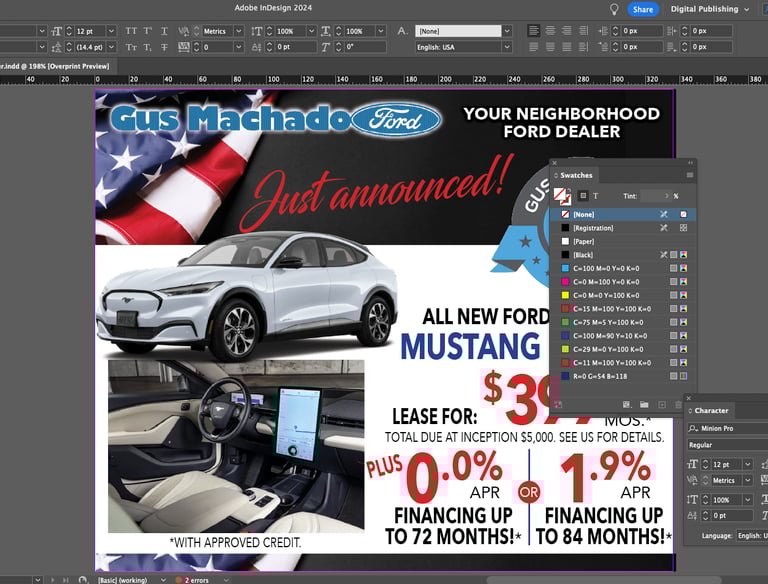Select the [Black] swatch
The image size is (768, 584).
click(x=623, y=255)
